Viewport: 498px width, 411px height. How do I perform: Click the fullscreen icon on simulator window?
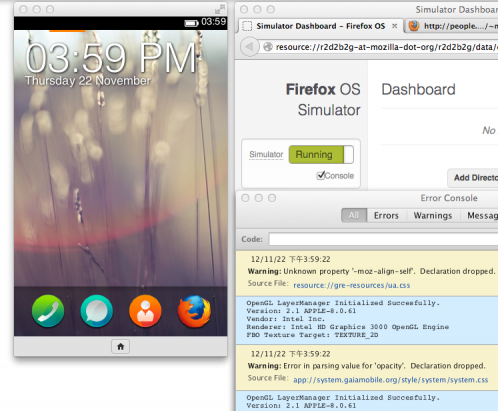(220, 9)
